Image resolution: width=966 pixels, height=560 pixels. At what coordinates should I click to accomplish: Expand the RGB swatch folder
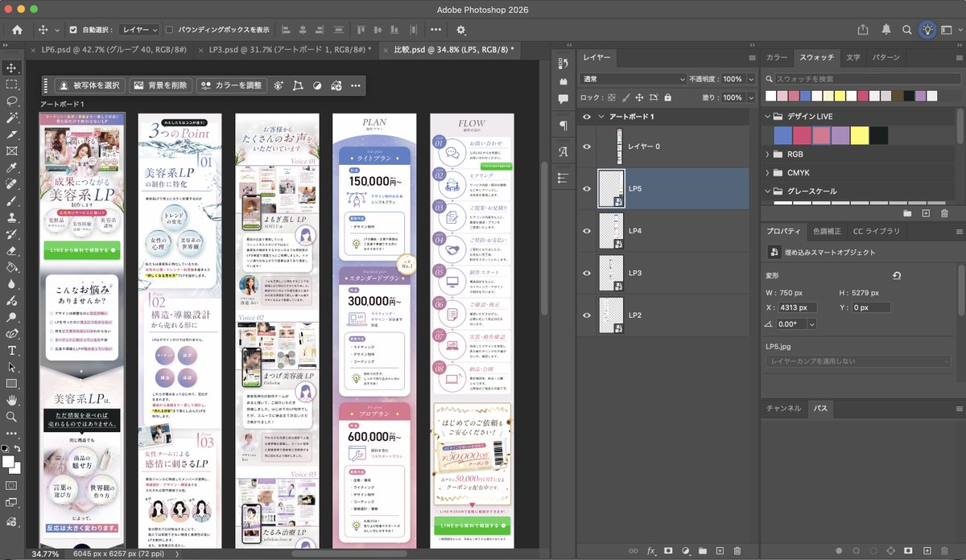(x=767, y=154)
